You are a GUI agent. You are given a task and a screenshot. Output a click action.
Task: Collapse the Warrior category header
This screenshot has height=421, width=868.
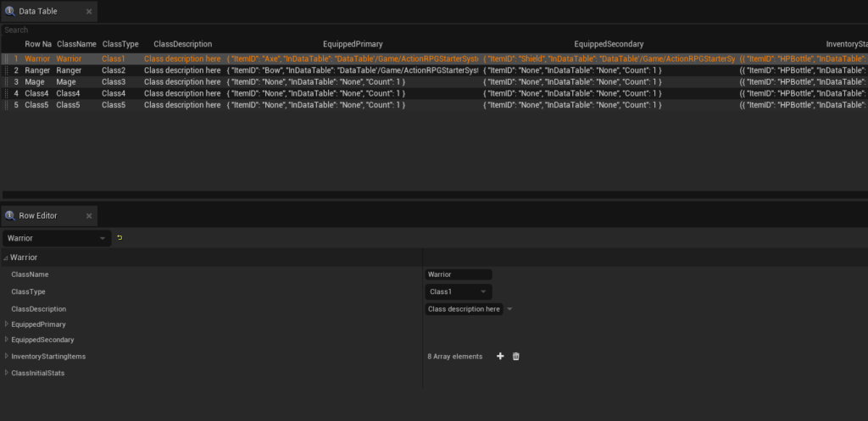tap(6, 258)
